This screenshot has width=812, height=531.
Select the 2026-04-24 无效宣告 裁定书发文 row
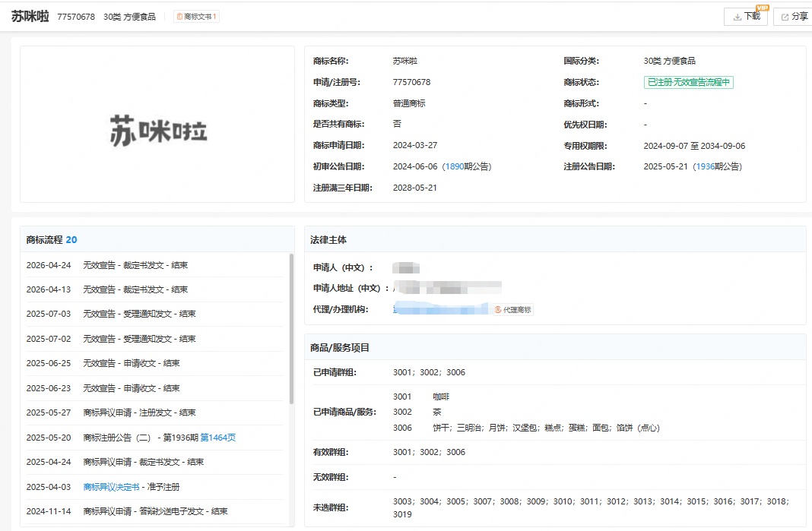point(154,265)
